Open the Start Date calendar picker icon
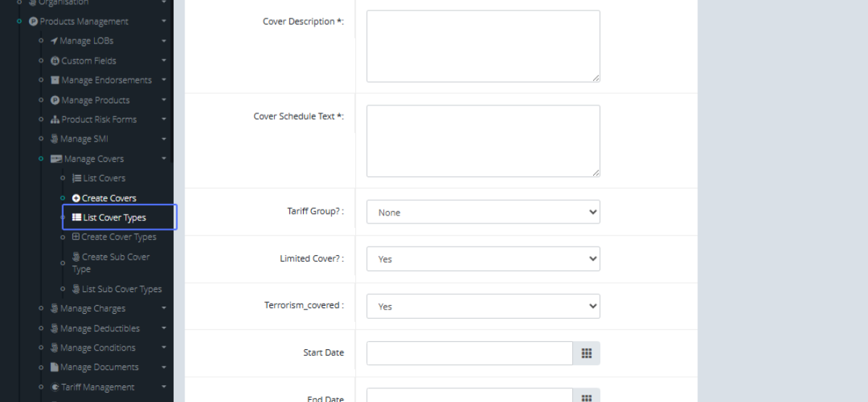Screen dimensions: 868x402 click(x=587, y=353)
